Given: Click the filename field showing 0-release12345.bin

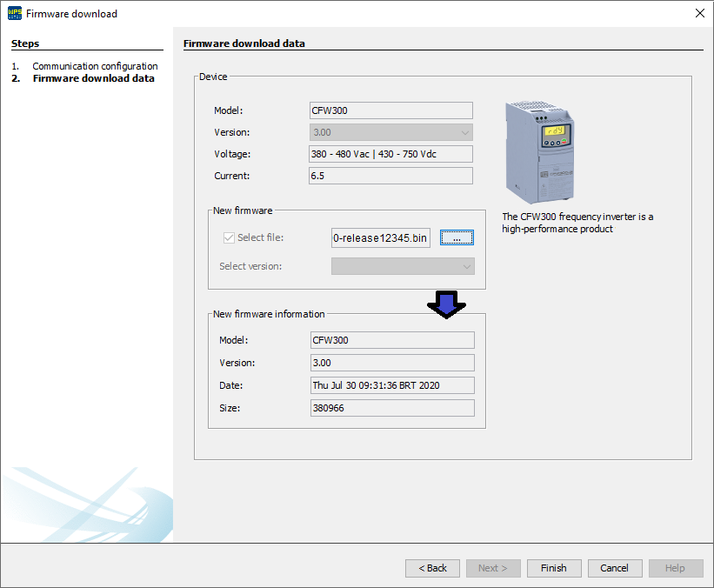Looking at the screenshot, I should coord(380,237).
